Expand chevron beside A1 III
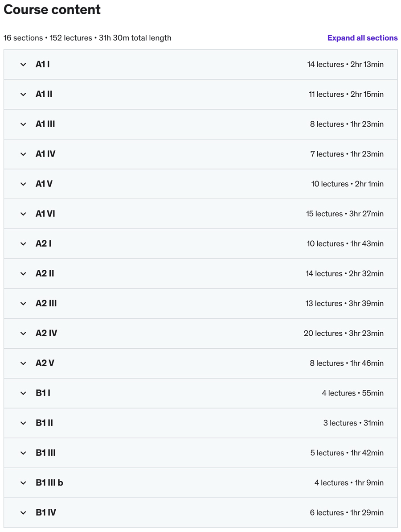The image size is (401, 532). tap(23, 124)
